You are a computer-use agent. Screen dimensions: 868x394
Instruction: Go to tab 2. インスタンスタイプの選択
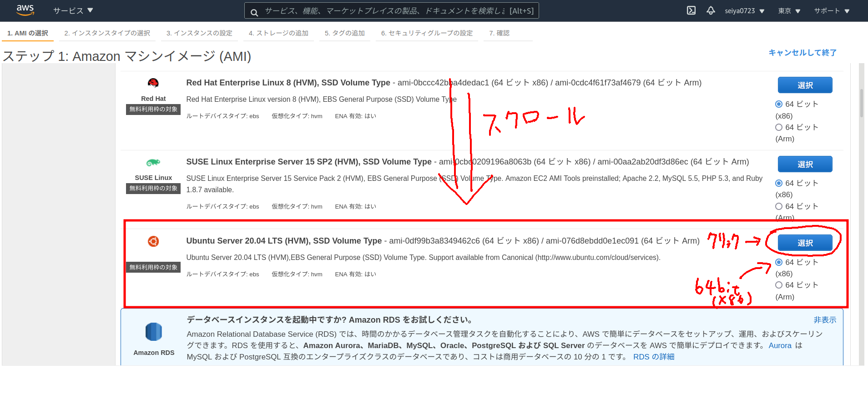click(107, 33)
